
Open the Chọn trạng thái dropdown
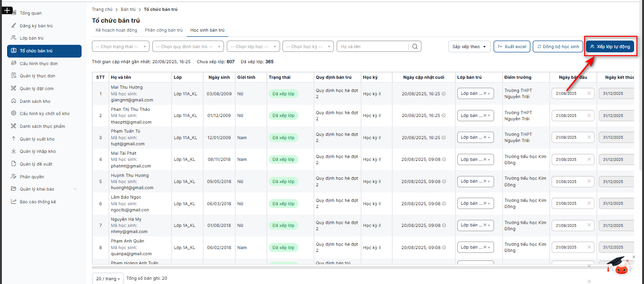[x=121, y=47]
